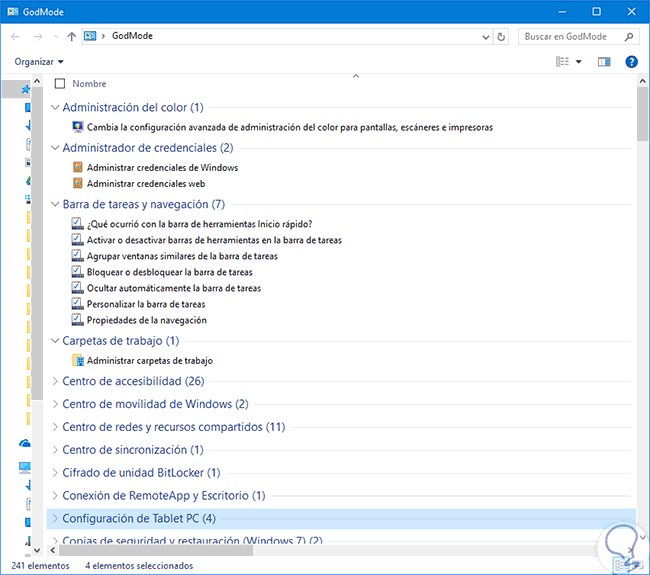Select Personalizar la barra de tareas entry
The image size is (650, 575).
click(146, 304)
